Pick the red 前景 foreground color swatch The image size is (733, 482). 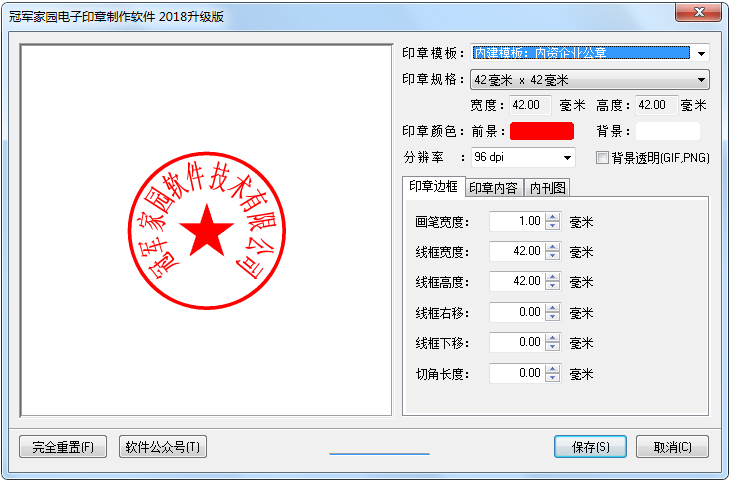coord(542,131)
